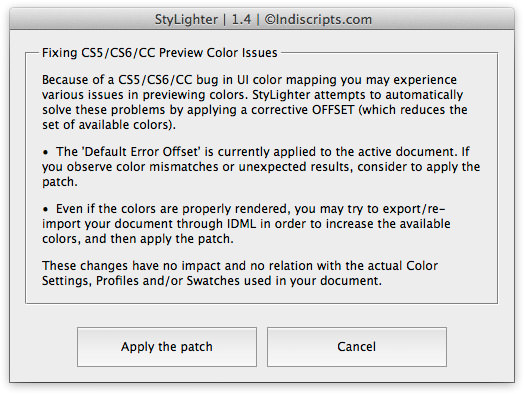
Task: Click the text 'set of available colors'
Action: tap(107, 125)
